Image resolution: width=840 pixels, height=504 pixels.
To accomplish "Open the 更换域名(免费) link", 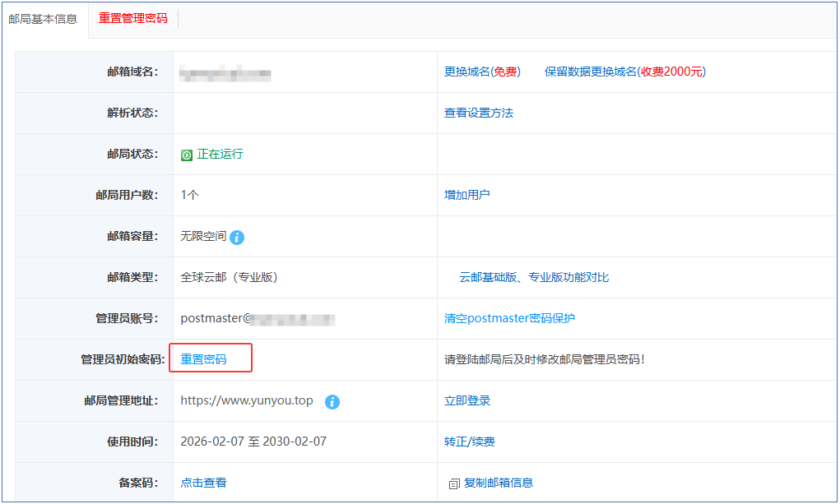I will pyautogui.click(x=482, y=72).
